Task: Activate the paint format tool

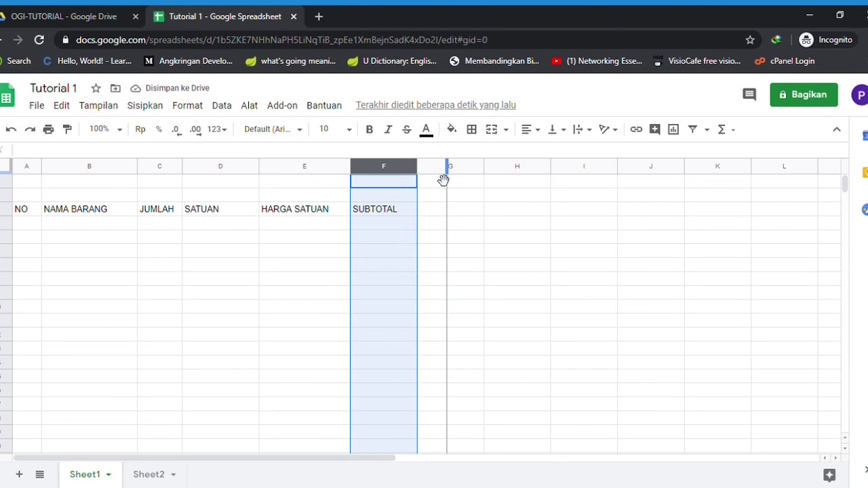Action: pos(67,129)
